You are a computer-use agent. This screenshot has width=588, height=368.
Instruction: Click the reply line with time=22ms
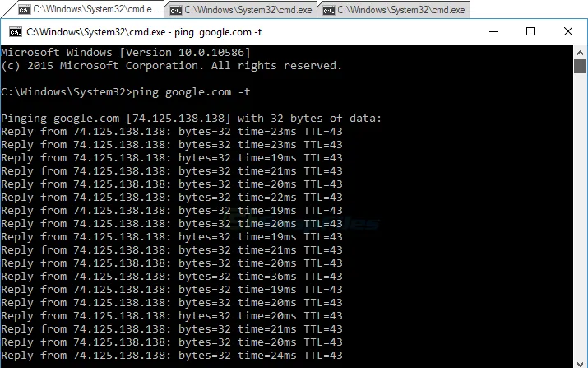click(172, 198)
